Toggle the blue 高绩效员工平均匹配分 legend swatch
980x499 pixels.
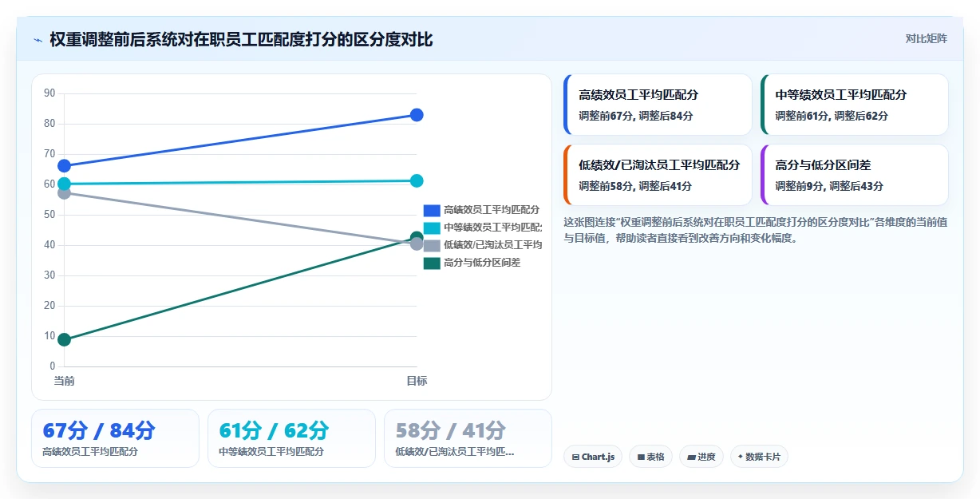point(432,210)
